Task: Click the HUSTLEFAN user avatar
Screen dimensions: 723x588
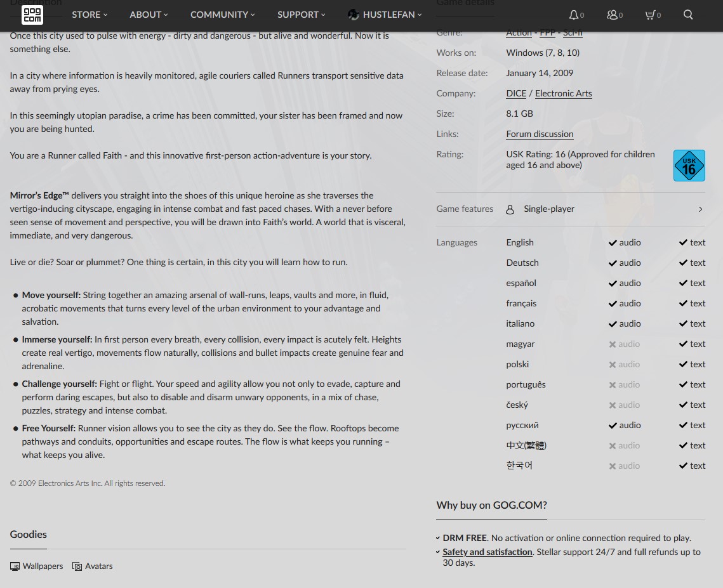Action: coord(353,15)
